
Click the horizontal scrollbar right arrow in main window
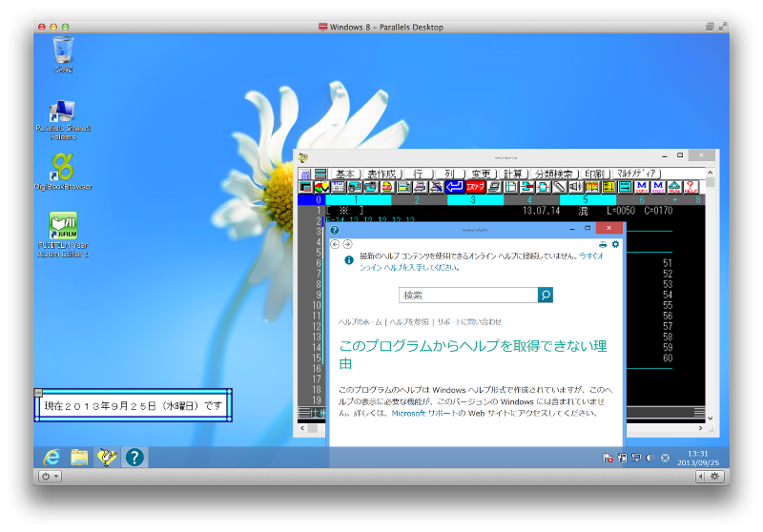(700, 428)
